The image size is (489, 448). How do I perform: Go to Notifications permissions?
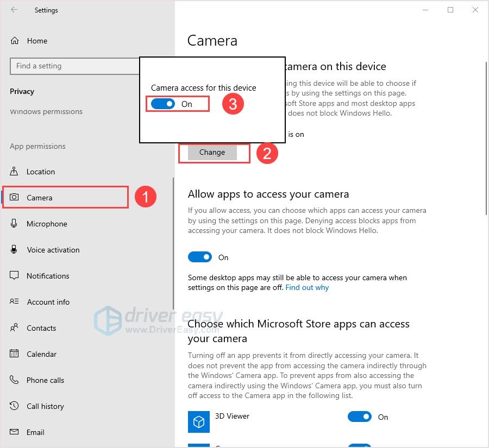coord(48,276)
